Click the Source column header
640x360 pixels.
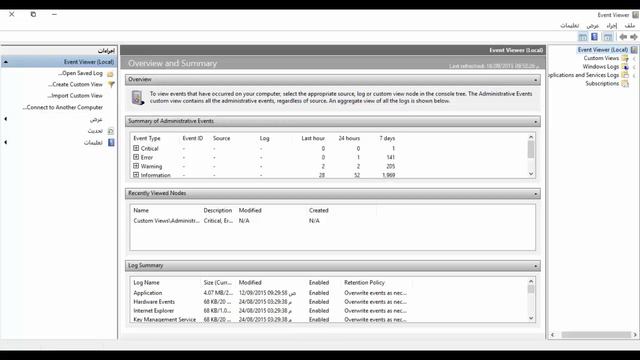point(222,138)
